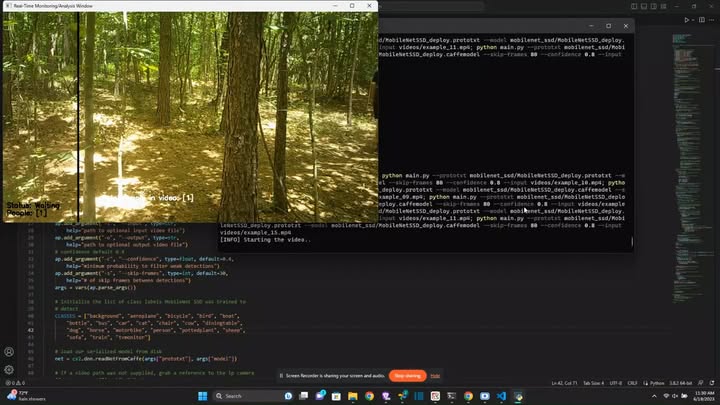Show hidden system tray icons
The image size is (720, 405).
[x=654, y=396]
